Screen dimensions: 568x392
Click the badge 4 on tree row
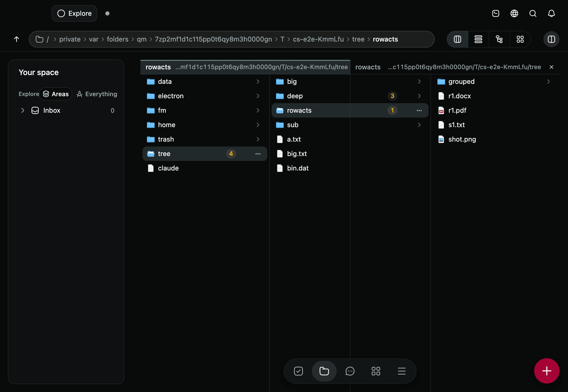(x=231, y=154)
